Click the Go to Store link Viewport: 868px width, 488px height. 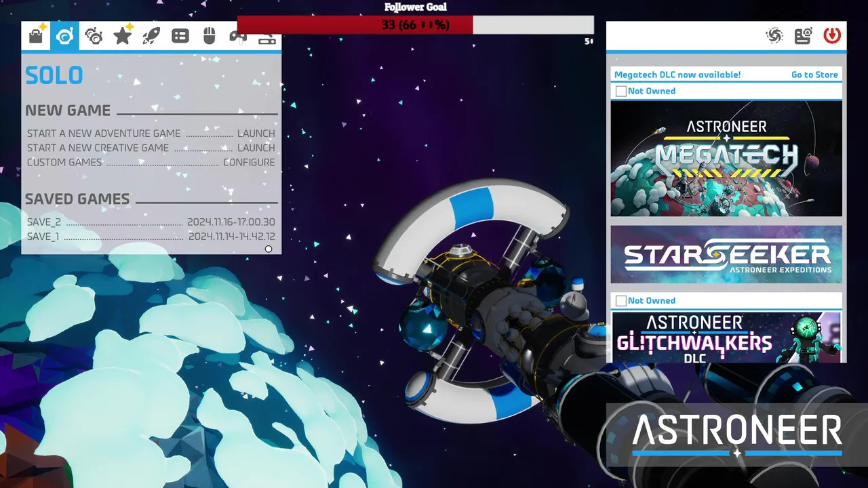[x=814, y=75]
